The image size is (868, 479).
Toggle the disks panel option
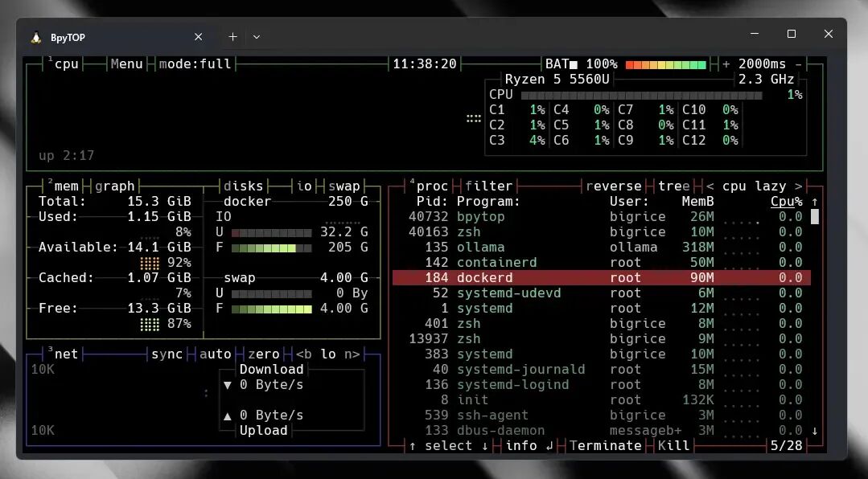click(243, 186)
